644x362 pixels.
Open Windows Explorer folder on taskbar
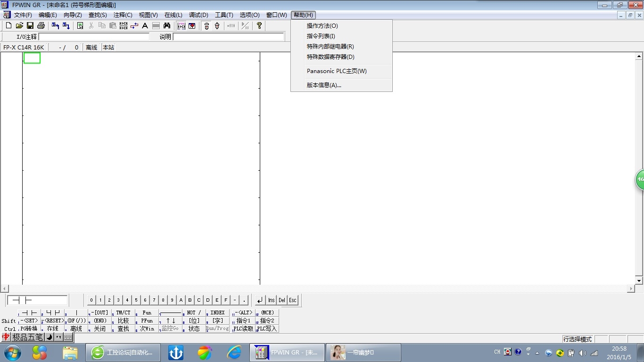70,352
